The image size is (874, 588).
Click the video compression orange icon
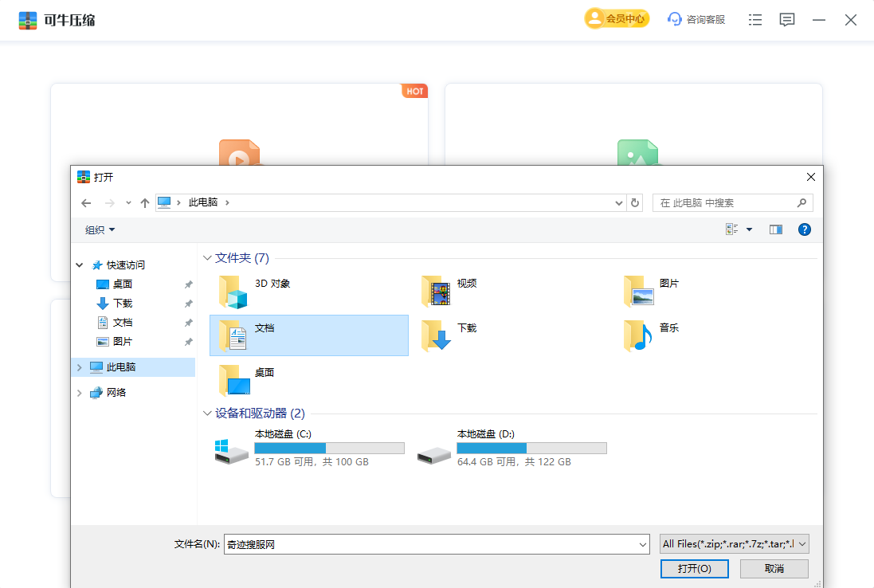239,153
